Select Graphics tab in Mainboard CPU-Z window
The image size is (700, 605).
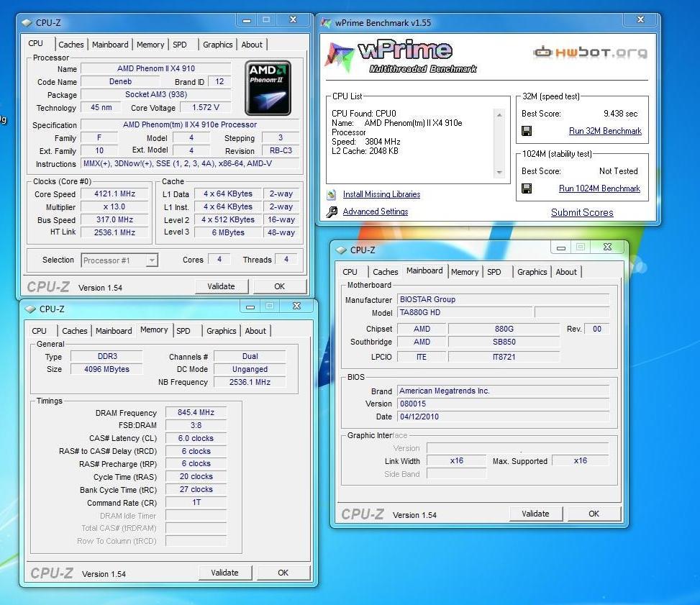[x=532, y=272]
